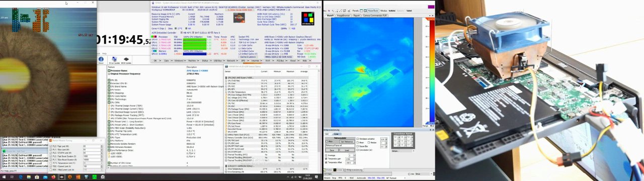Toggle the PL1 / STAPM Limit (W) checkbox

tap(51, 153)
